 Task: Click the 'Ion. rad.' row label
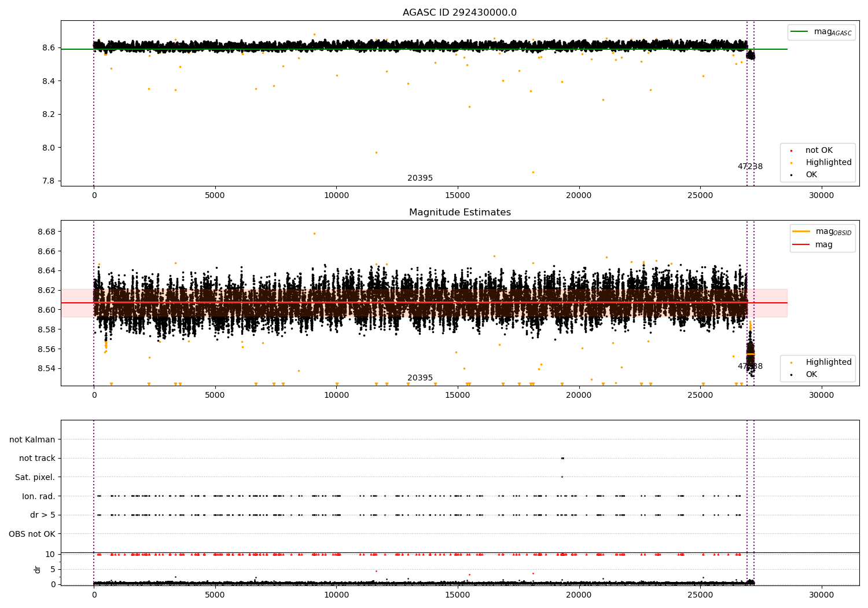point(38,496)
